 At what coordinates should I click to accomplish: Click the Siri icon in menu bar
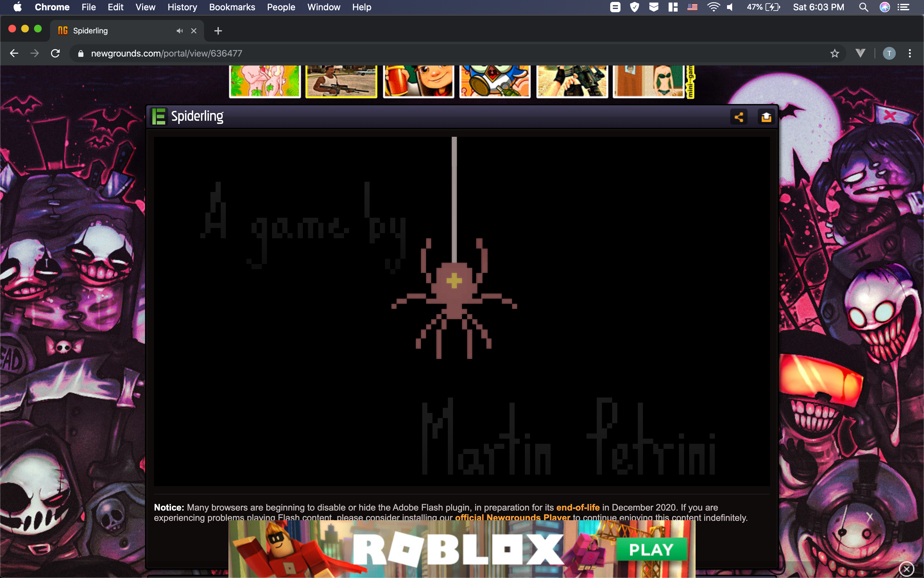(x=885, y=7)
